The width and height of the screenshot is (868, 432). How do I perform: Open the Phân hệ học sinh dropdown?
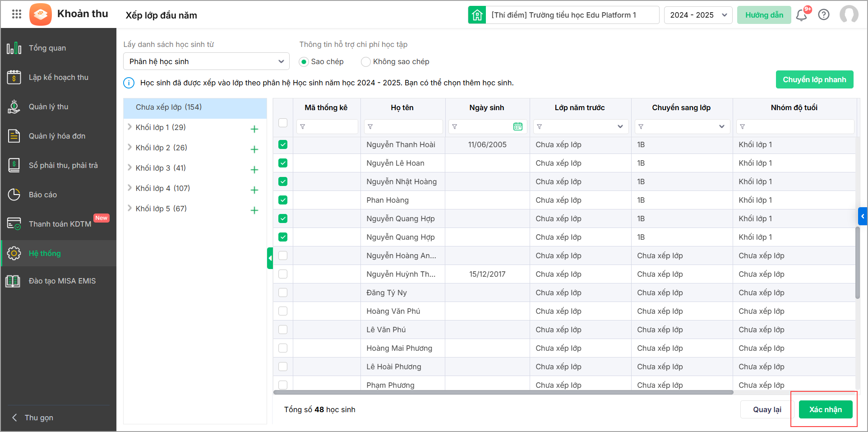[x=206, y=61]
